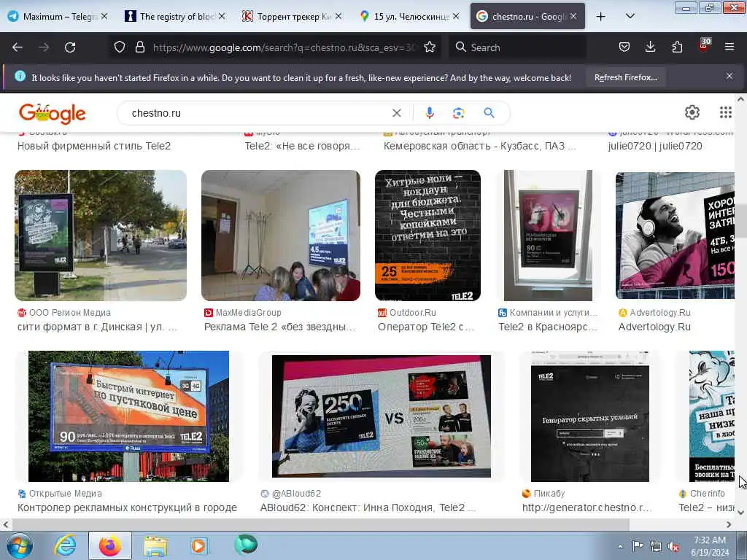The width and height of the screenshot is (747, 560).
Task: Open the city-format billboard image in Динская
Action: click(101, 236)
